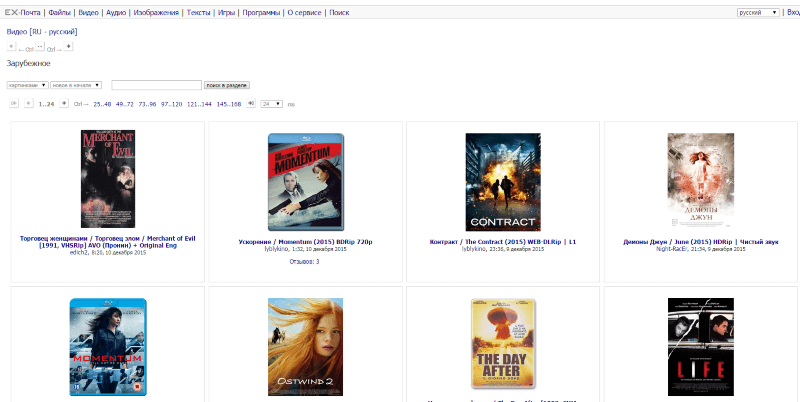Image resolution: width=800 pixels, height=402 pixels.
Task: Click the section search button
Action: pos(227,85)
